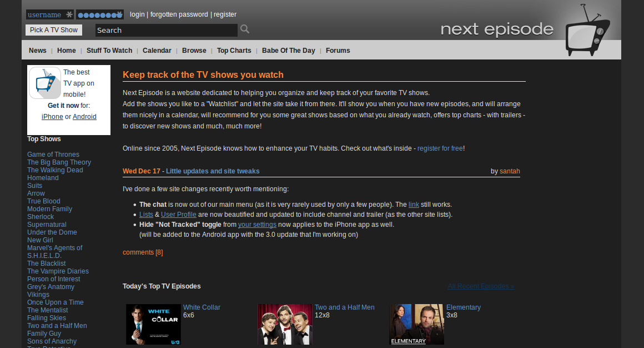Open The Walking Dead link
Screen dimensions: 644x348
click(x=55, y=170)
